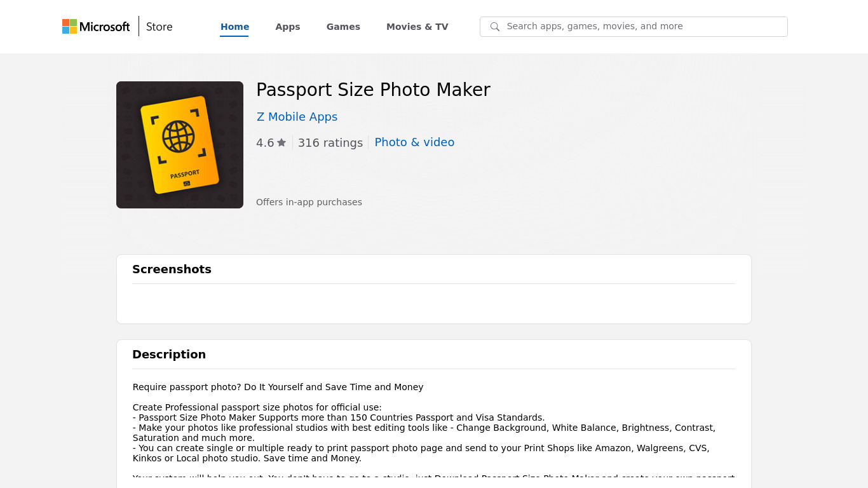Open the Store link beside Microsoft logo
This screenshot has height=488, width=868.
pos(159,27)
